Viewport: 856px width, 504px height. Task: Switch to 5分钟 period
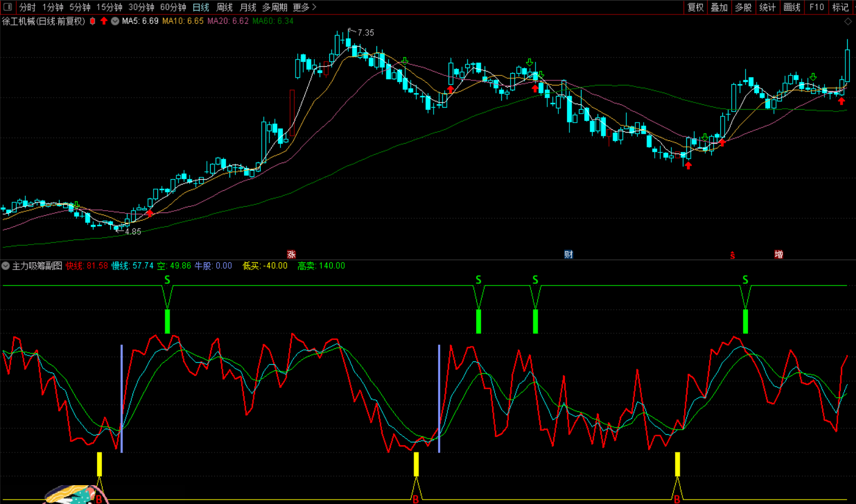79,7
